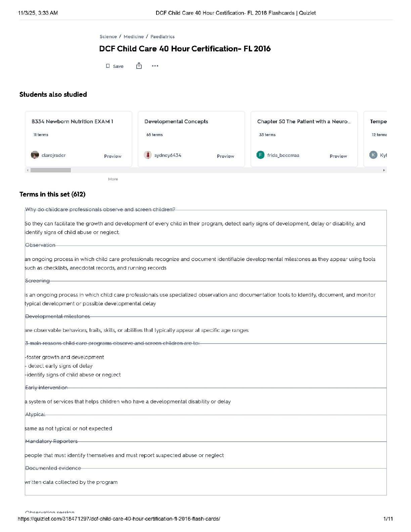Click clarejrader's profile avatar
Viewport: 411px width, 532px height.
35,155
